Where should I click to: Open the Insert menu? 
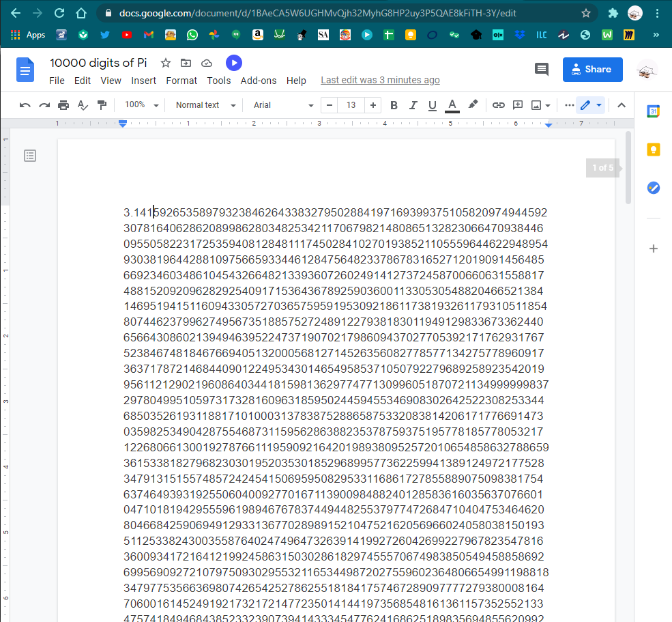[143, 81]
